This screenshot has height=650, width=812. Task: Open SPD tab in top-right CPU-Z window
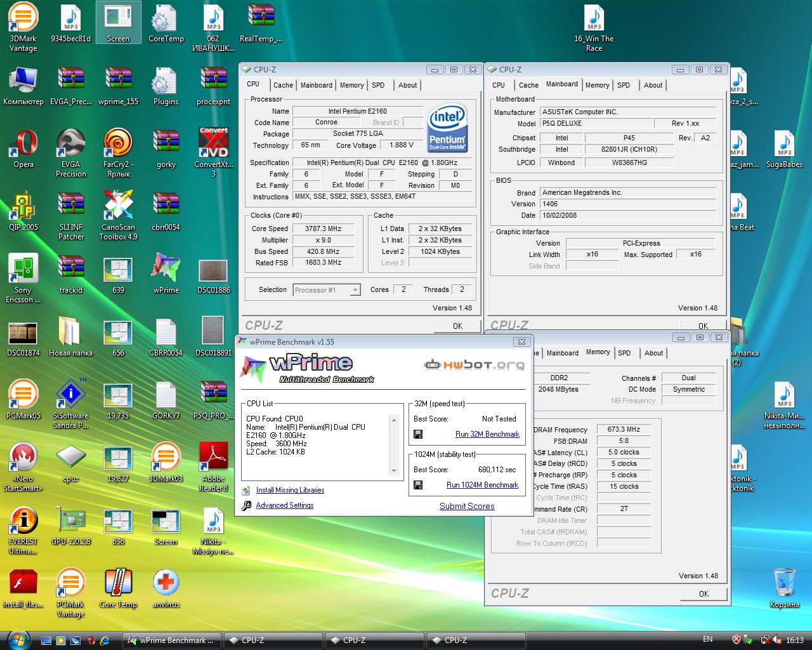tap(624, 85)
